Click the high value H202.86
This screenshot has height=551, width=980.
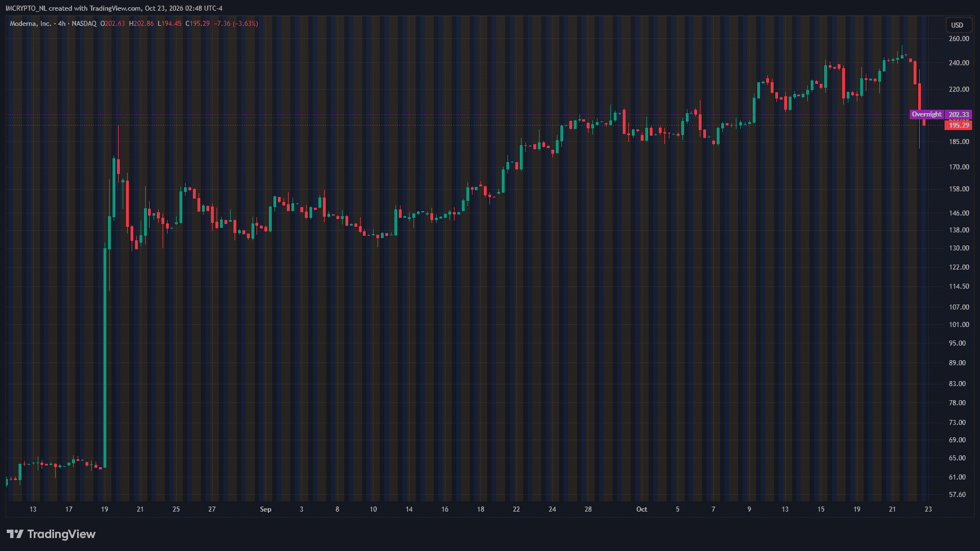click(x=141, y=24)
